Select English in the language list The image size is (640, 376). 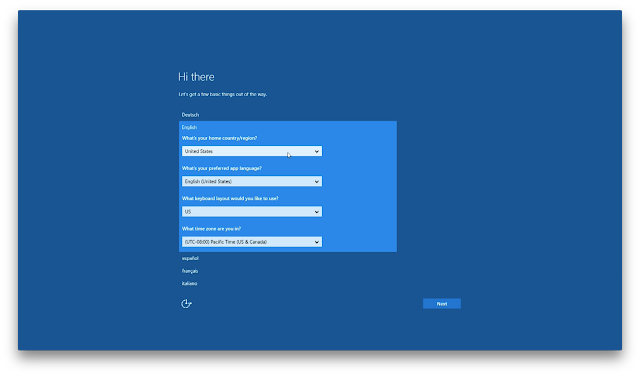pos(189,127)
